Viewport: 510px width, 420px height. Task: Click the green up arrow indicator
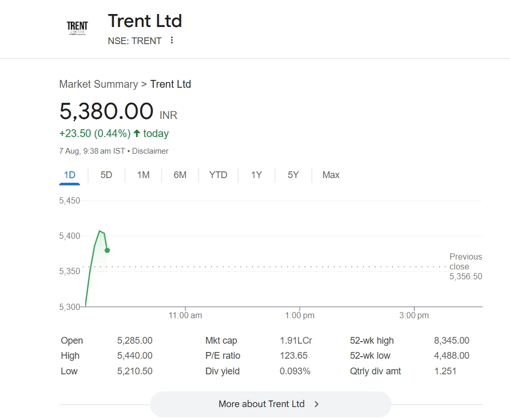137,133
